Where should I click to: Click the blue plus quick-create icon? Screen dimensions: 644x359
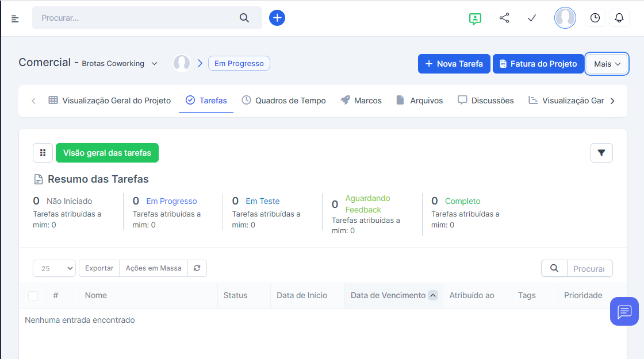(x=277, y=18)
